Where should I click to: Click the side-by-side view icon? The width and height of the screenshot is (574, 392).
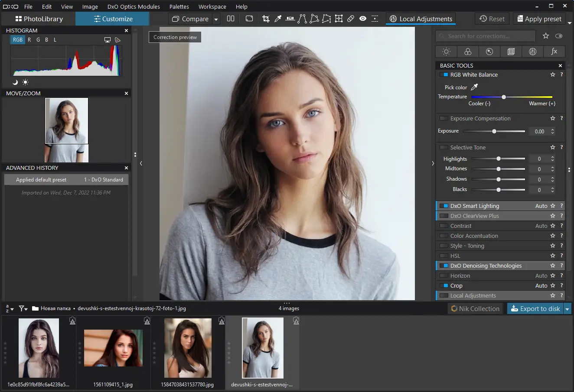coord(231,19)
